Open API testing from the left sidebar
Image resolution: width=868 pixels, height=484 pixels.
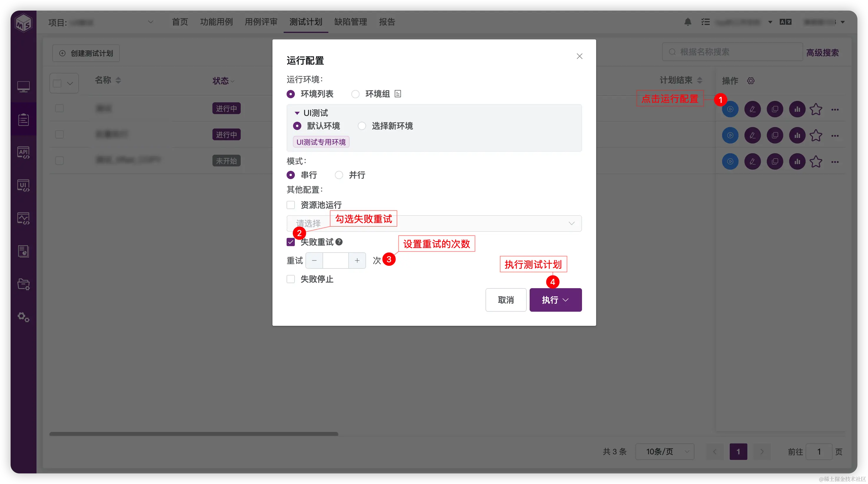click(x=23, y=152)
